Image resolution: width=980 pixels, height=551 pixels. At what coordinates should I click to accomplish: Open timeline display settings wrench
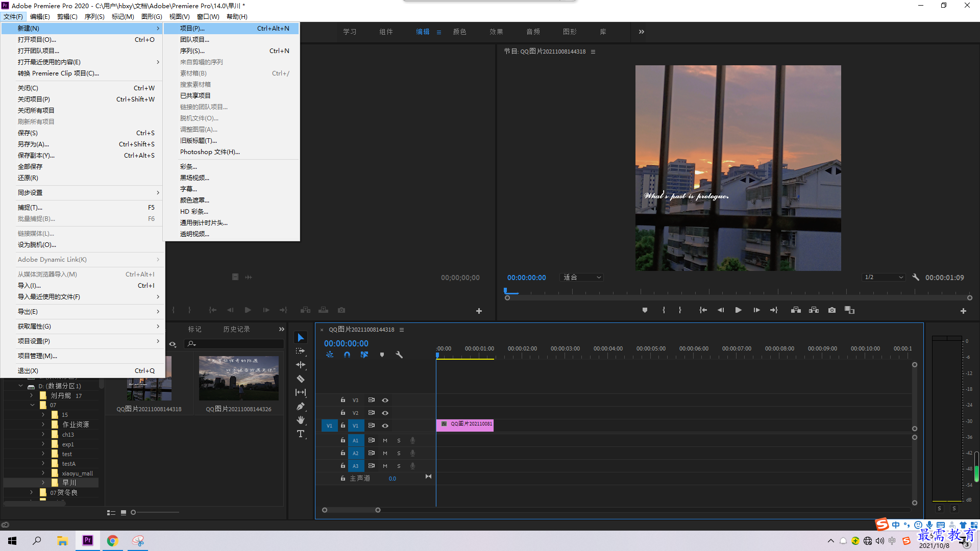[x=399, y=355]
